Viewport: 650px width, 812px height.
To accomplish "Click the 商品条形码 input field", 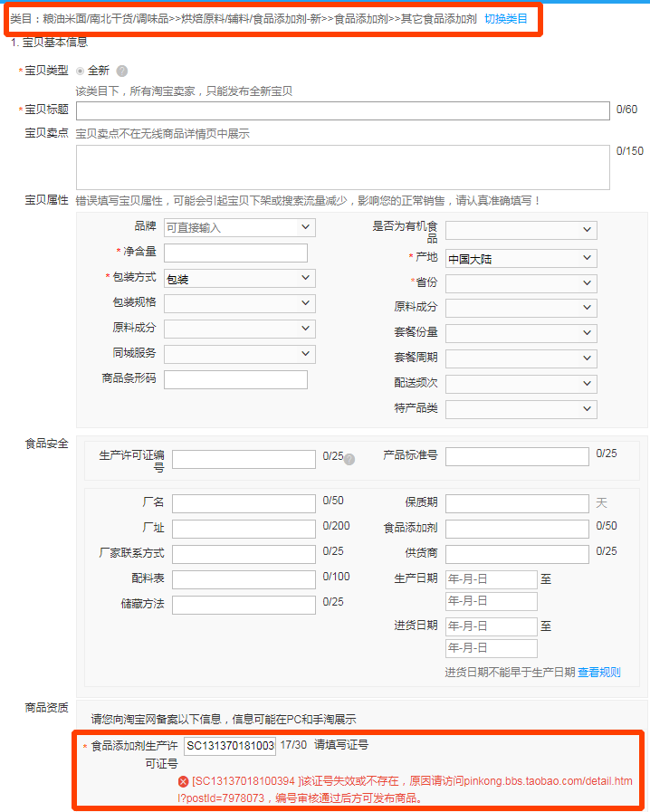I will 235,379.
